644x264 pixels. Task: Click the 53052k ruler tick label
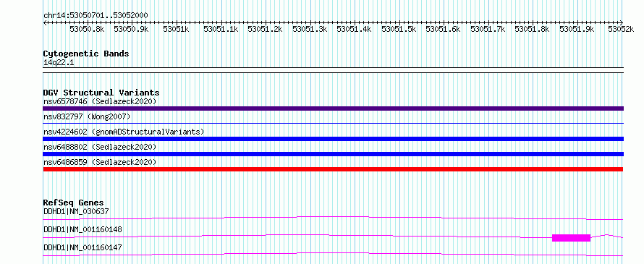click(621, 29)
